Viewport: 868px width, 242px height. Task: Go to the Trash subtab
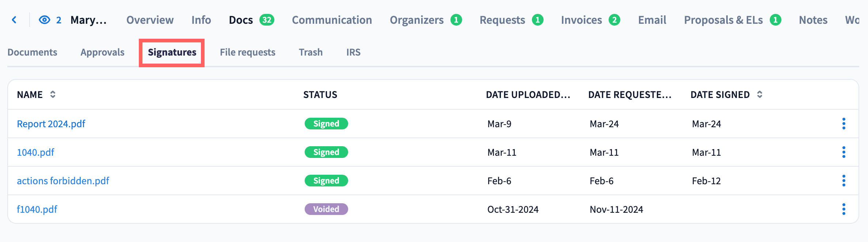coord(311,52)
